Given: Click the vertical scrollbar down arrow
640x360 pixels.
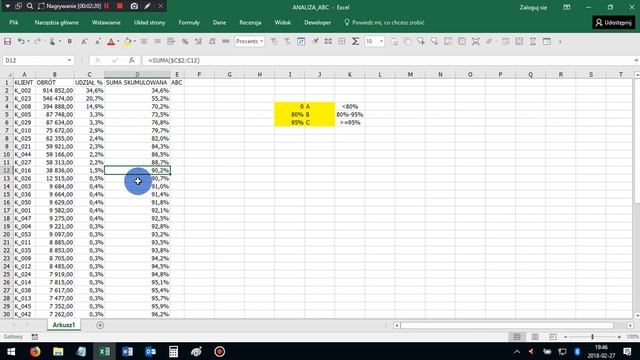Looking at the screenshot, I should (637, 316).
